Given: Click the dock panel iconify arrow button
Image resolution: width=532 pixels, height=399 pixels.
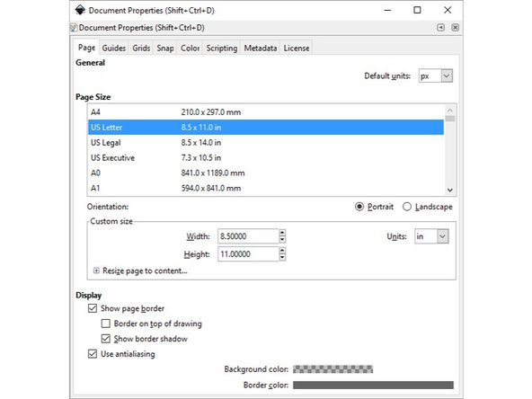Looking at the screenshot, I should coord(440,28).
